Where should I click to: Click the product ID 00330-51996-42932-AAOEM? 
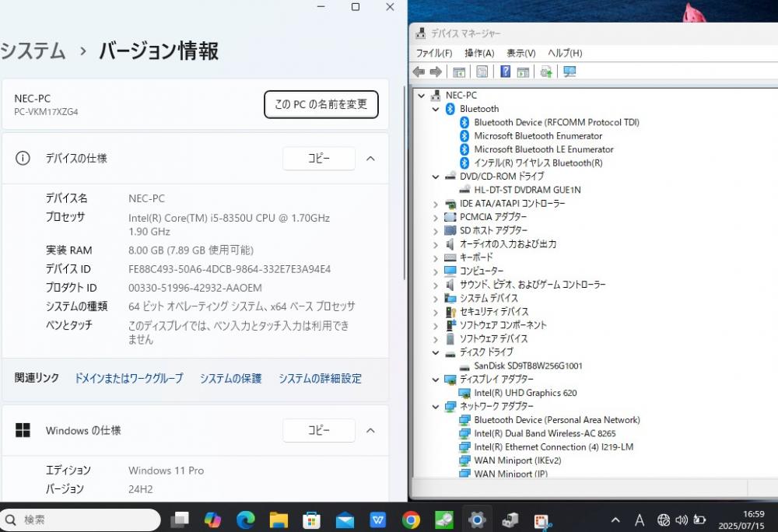pyautogui.click(x=195, y=288)
